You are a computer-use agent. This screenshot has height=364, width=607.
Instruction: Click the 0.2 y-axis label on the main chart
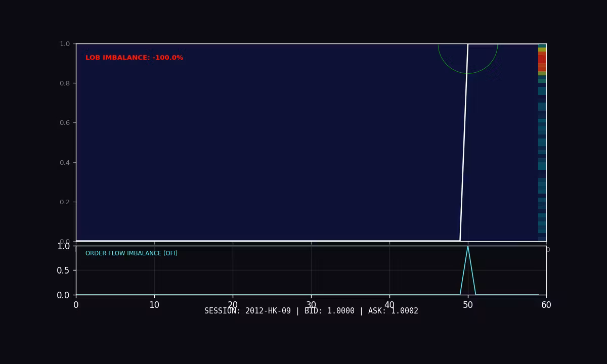[65, 202]
